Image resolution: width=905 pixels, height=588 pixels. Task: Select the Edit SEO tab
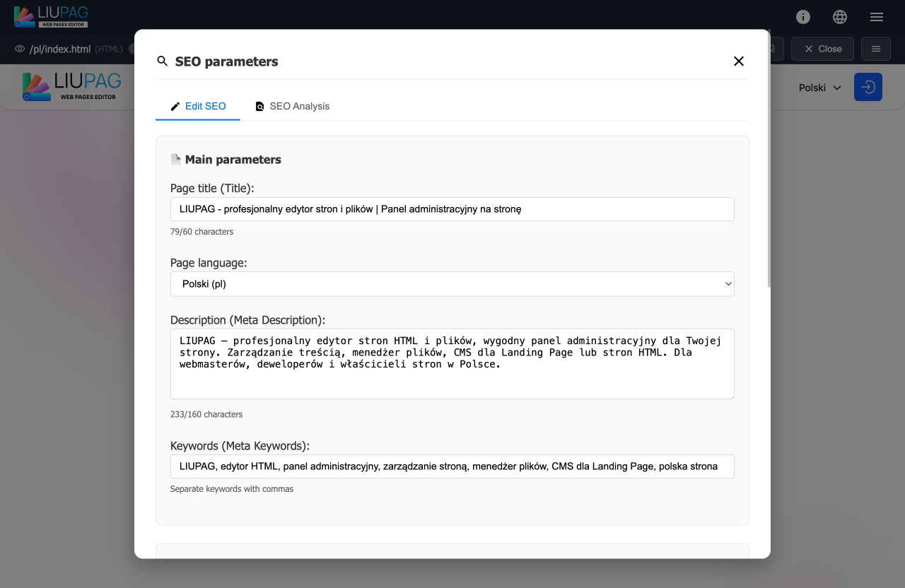click(198, 106)
